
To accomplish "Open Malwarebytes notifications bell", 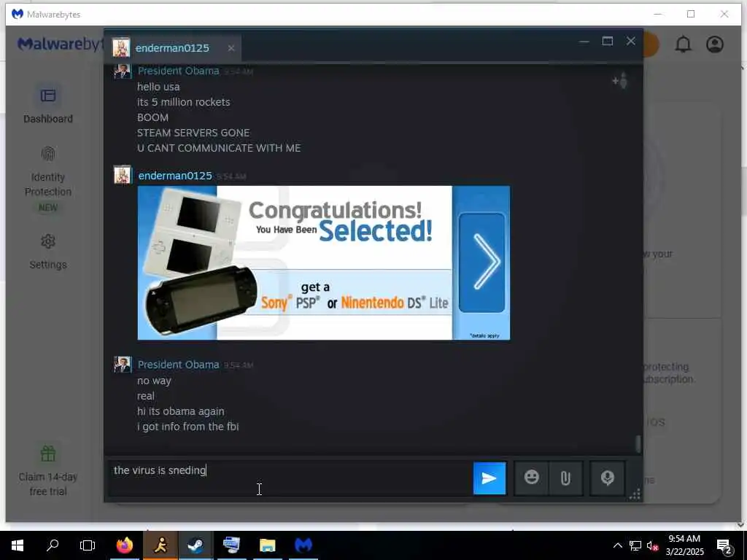I will point(683,44).
